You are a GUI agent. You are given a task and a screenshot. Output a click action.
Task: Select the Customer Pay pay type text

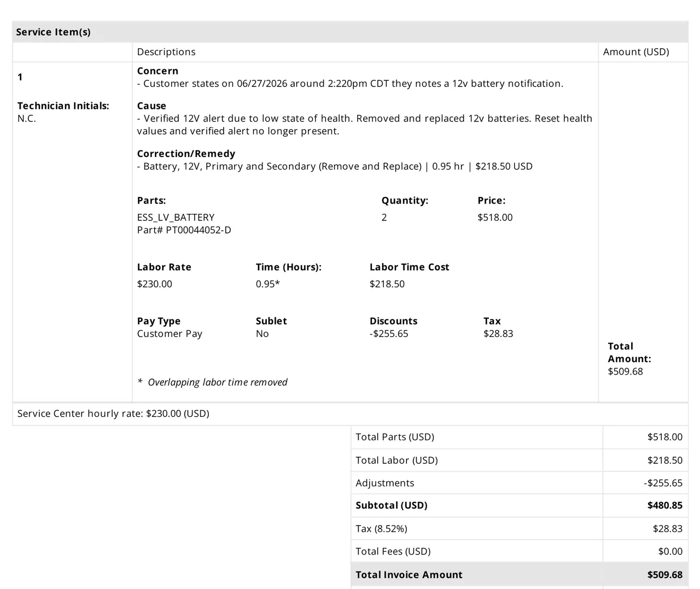(x=170, y=334)
